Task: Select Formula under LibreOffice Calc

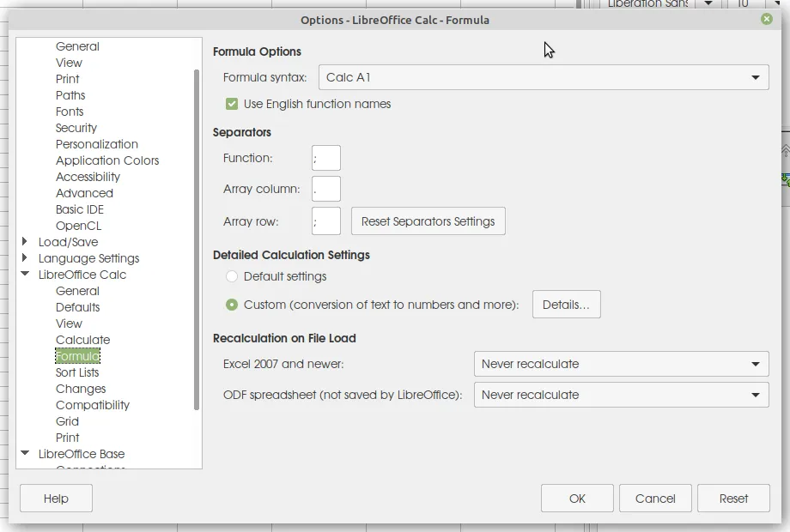Action: coord(77,356)
